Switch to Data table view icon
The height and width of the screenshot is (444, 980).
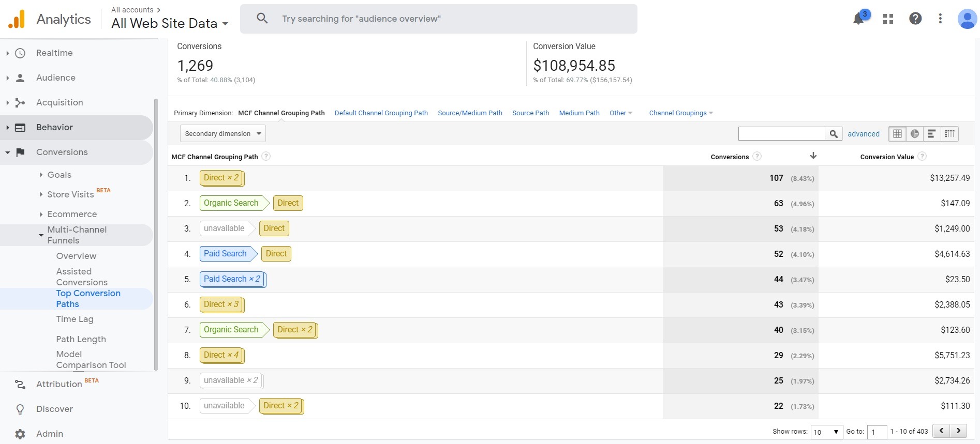[898, 134]
